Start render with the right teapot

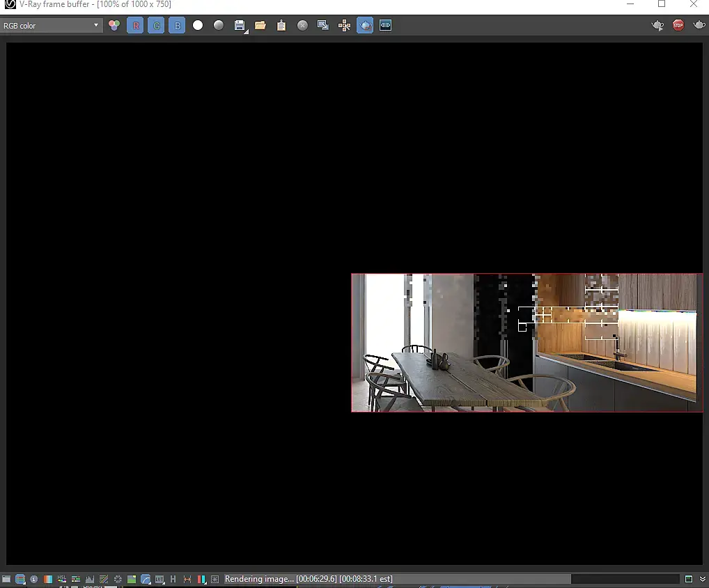click(699, 25)
